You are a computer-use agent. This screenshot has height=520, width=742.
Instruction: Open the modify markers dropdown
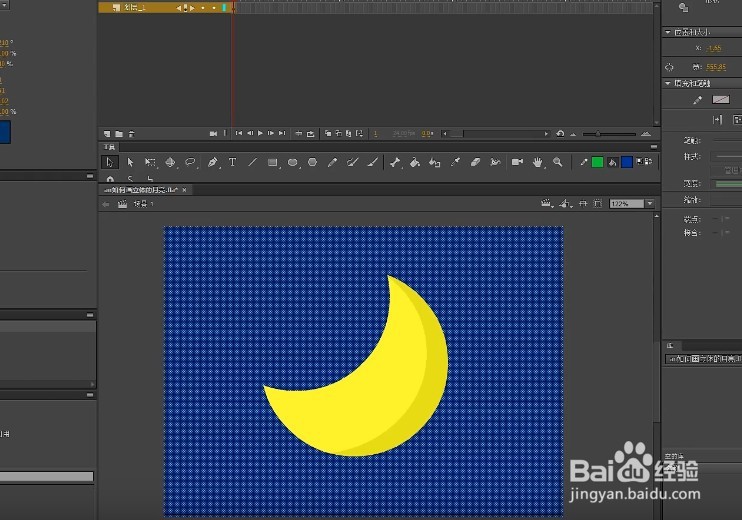point(360,134)
